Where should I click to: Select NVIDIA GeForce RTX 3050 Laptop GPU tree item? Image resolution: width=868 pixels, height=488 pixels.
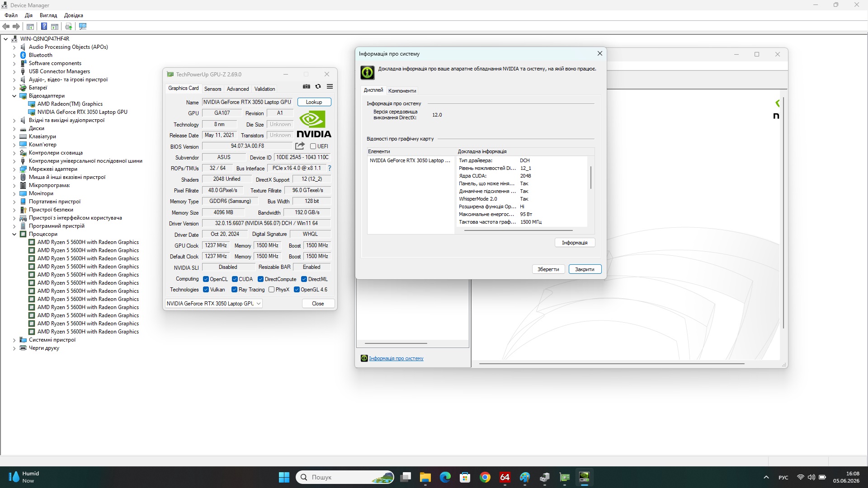[x=82, y=112]
